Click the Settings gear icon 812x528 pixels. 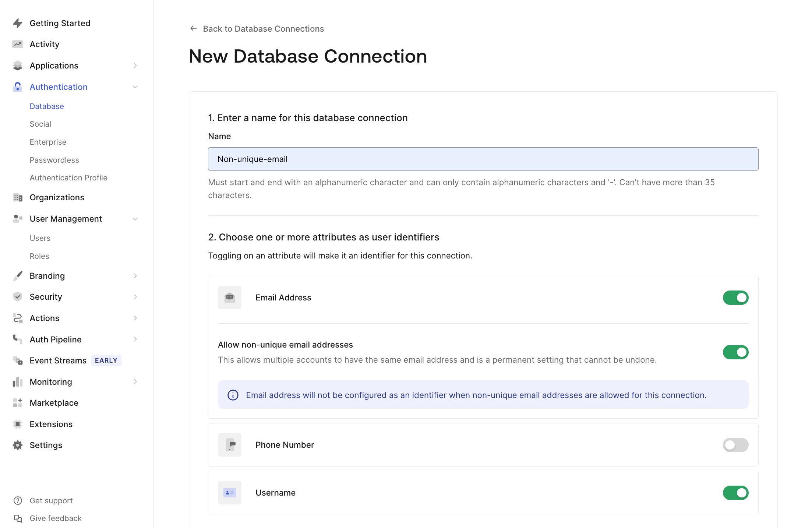[18, 445]
